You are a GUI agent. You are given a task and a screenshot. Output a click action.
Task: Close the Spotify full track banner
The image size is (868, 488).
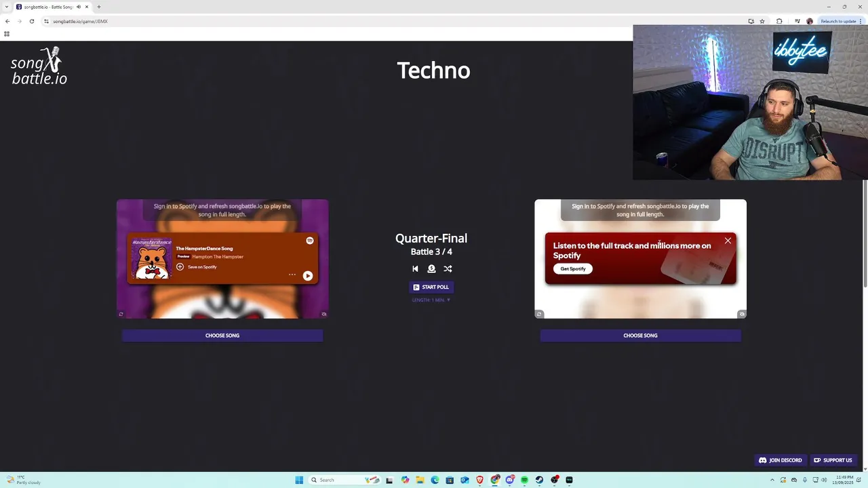(x=728, y=241)
